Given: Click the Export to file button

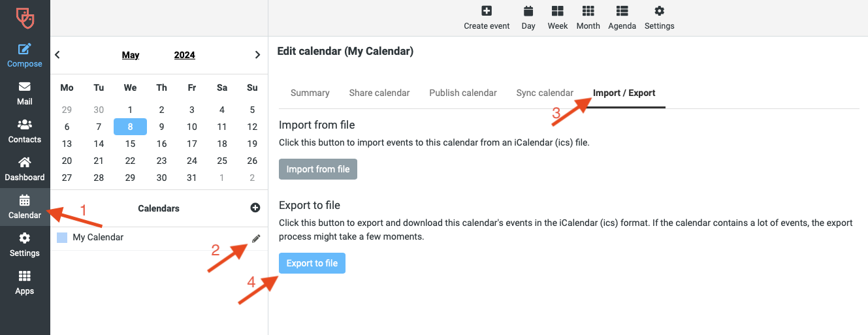Looking at the screenshot, I should (312, 263).
